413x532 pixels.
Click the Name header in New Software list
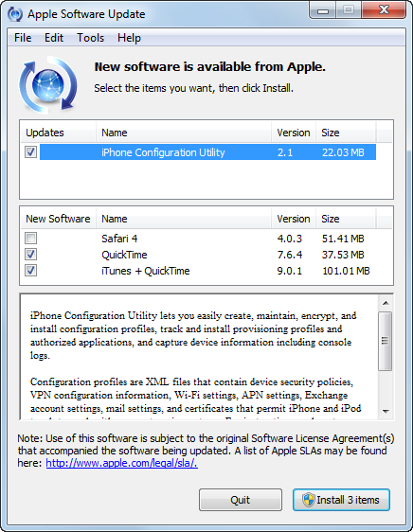click(x=184, y=219)
